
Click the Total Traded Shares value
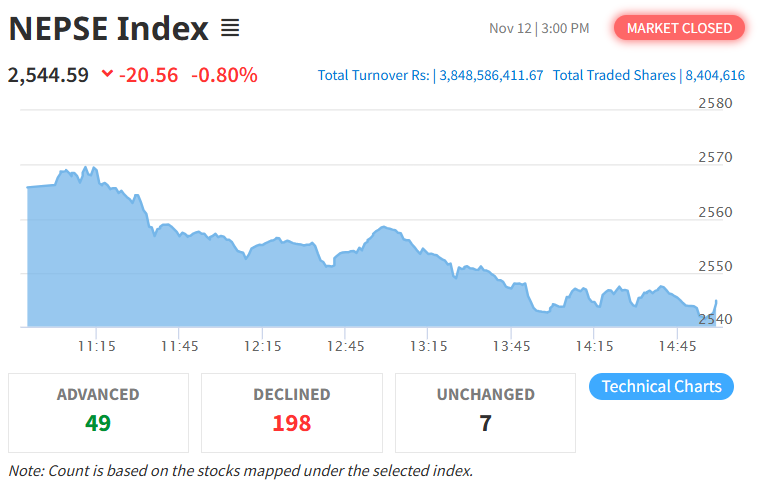pyautogui.click(x=714, y=75)
